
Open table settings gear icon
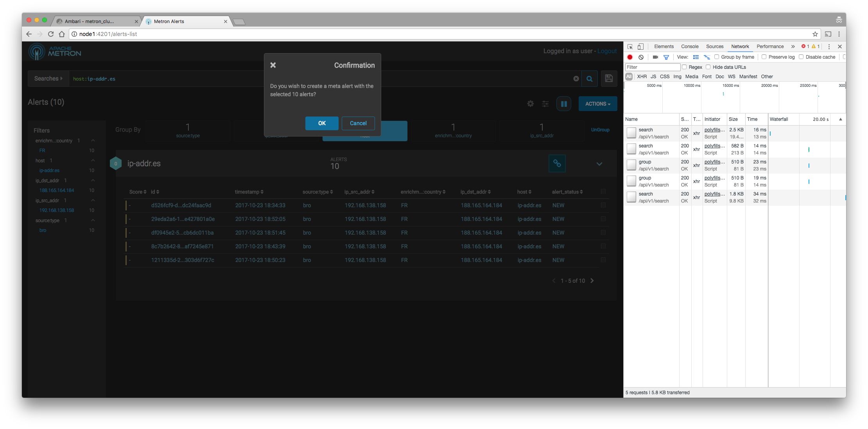[x=530, y=104]
